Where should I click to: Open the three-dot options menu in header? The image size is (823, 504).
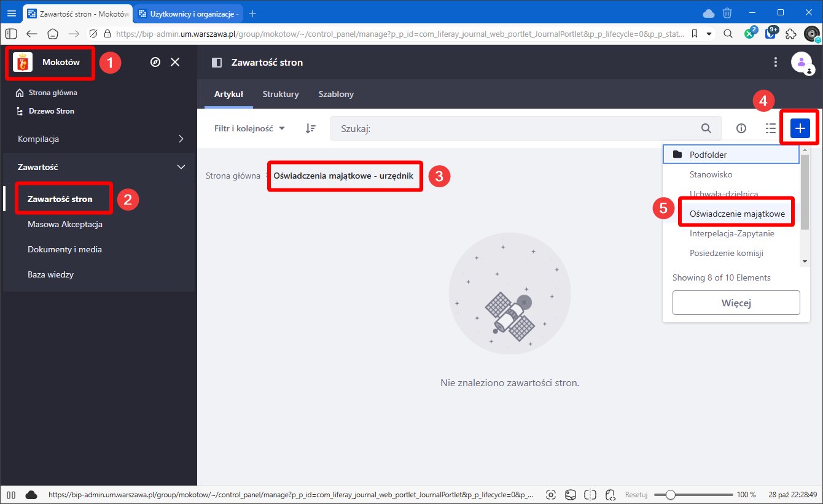776,62
